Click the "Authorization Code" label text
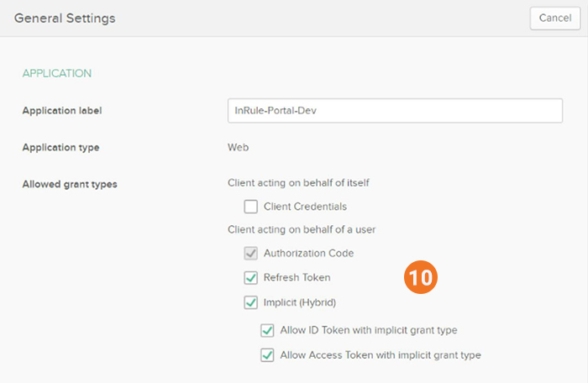 pyautogui.click(x=308, y=253)
